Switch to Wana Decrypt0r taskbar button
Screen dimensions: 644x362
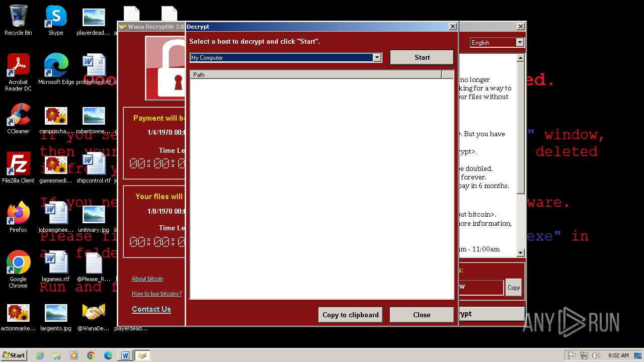(142, 355)
